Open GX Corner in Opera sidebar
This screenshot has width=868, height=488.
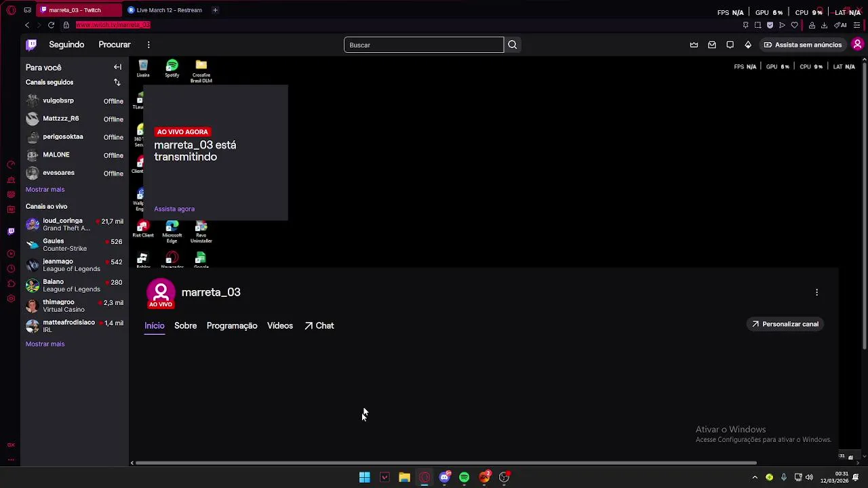pyautogui.click(x=11, y=445)
